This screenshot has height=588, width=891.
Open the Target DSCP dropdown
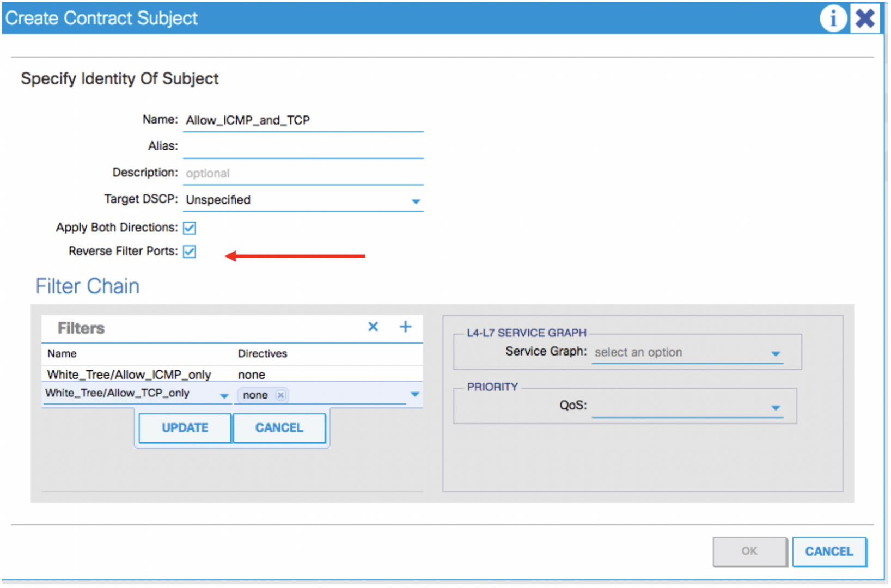416,201
